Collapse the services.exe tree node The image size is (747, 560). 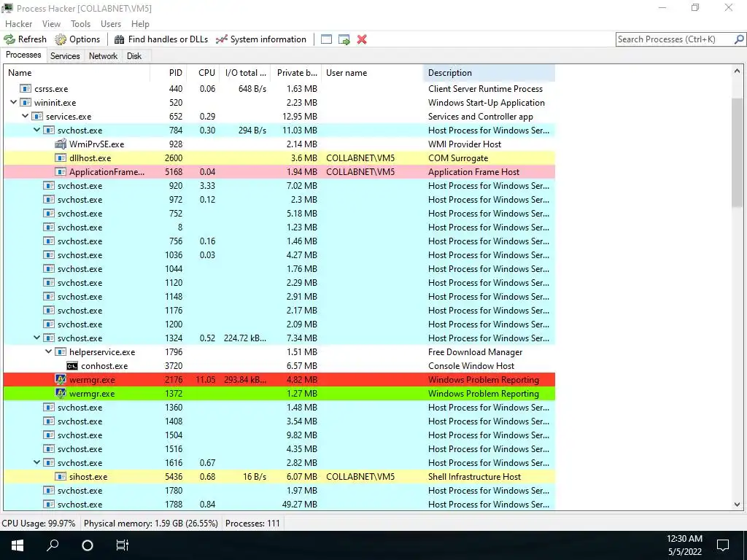[x=26, y=116]
